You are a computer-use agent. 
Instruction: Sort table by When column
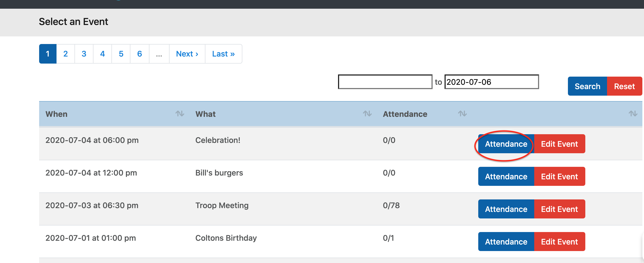point(180,114)
